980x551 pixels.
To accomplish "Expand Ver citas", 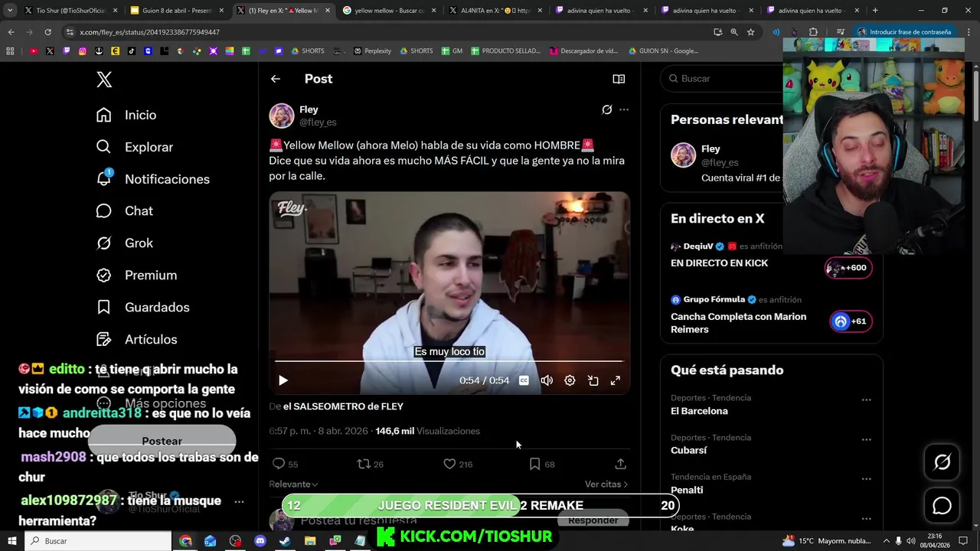I will pos(606,484).
